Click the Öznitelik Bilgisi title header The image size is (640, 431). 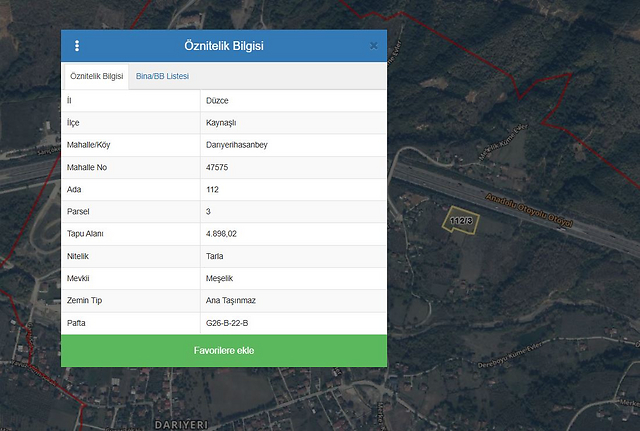click(224, 46)
